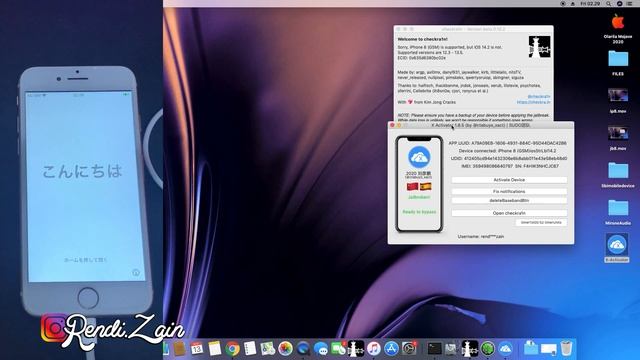Click the clock in the menu bar
640x360 pixels.
pos(590,3)
